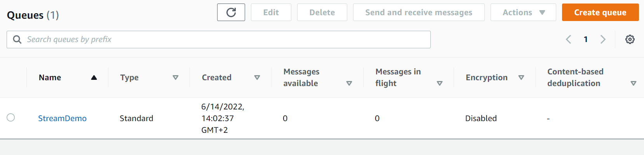Click the Edit button

click(x=271, y=12)
